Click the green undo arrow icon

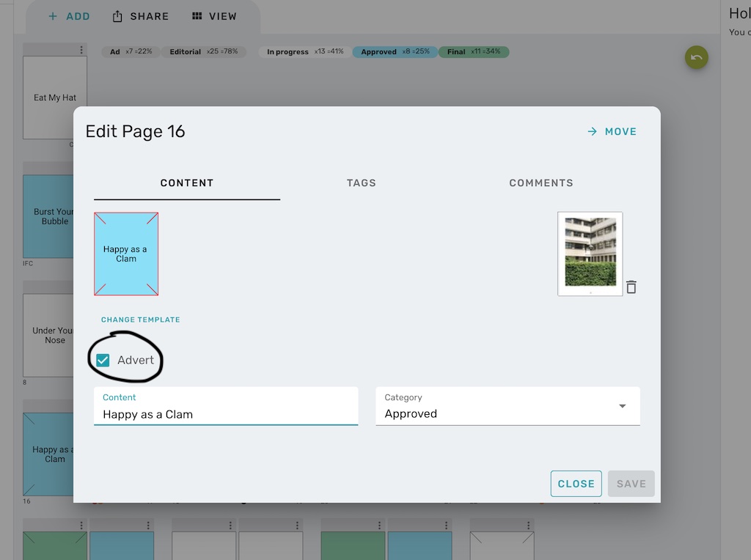click(x=695, y=57)
